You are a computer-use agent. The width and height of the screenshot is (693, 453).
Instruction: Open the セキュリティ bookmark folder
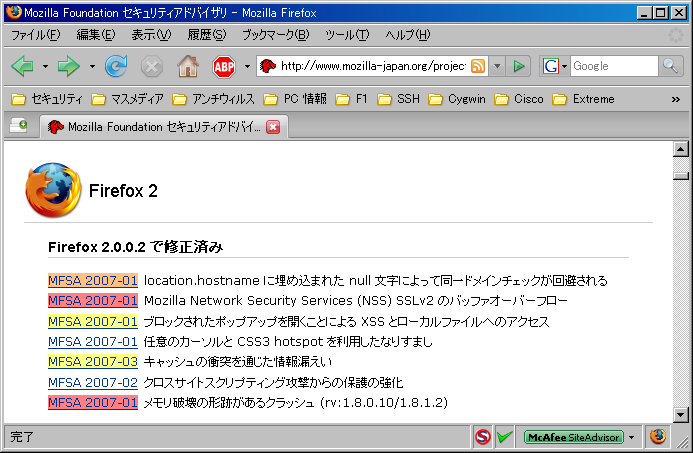[46, 99]
